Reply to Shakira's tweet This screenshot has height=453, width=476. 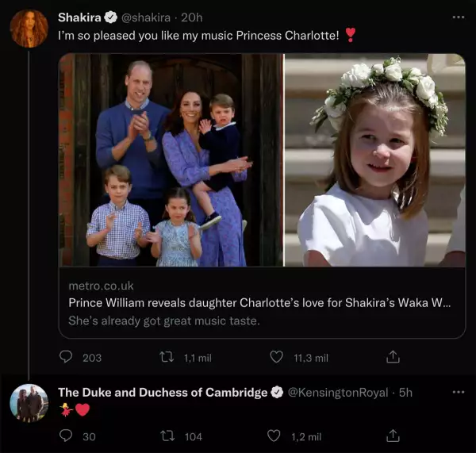(x=67, y=358)
